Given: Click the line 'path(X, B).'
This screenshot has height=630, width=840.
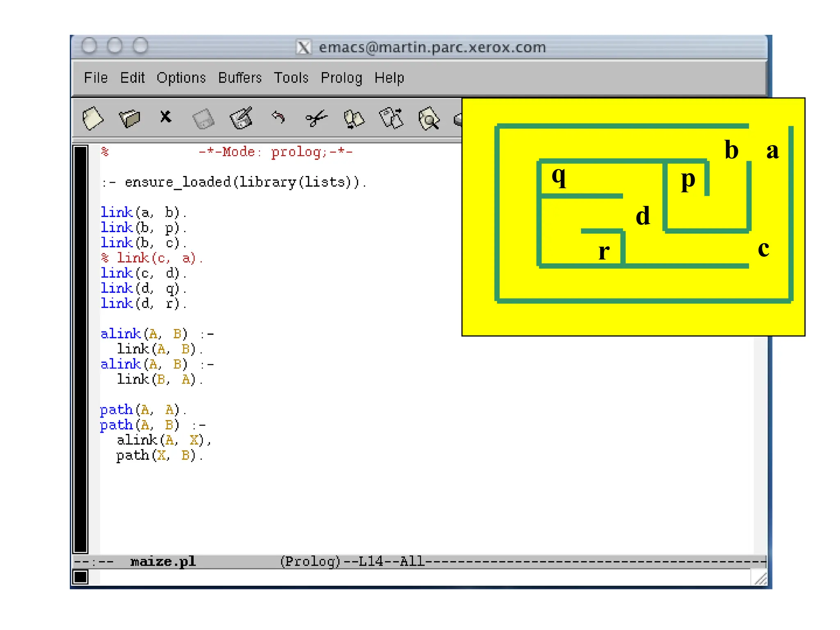Looking at the screenshot, I should [160, 455].
